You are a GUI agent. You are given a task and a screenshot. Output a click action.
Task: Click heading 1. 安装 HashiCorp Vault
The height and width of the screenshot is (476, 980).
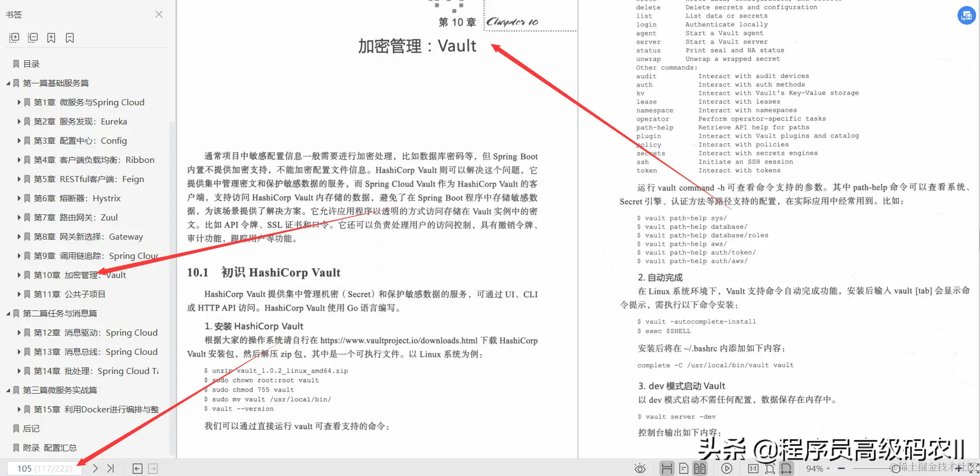[x=254, y=326]
